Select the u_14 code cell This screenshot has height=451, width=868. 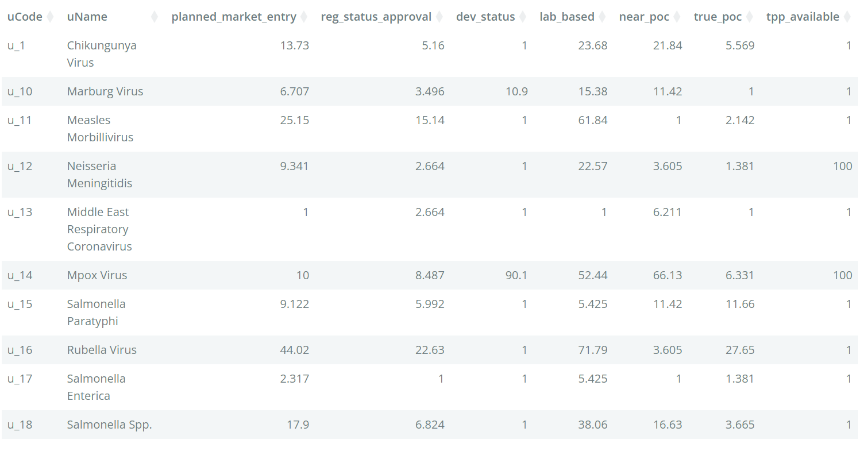click(20, 275)
